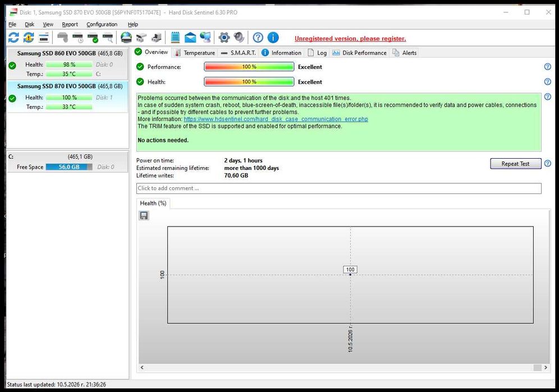
Task: Click green check icon of 870 EVO disk
Action: (12, 98)
